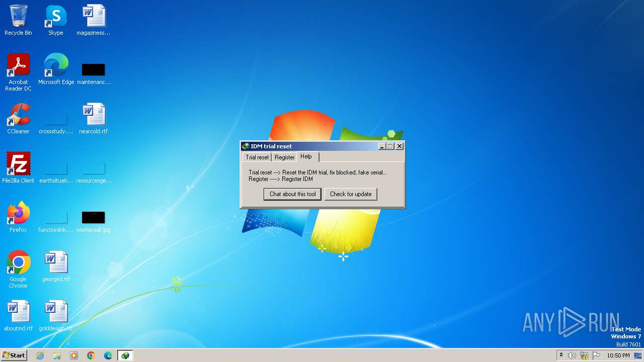This screenshot has height=362, width=644.
Task: Open the Recycle Bin desktop icon
Action: click(x=18, y=20)
